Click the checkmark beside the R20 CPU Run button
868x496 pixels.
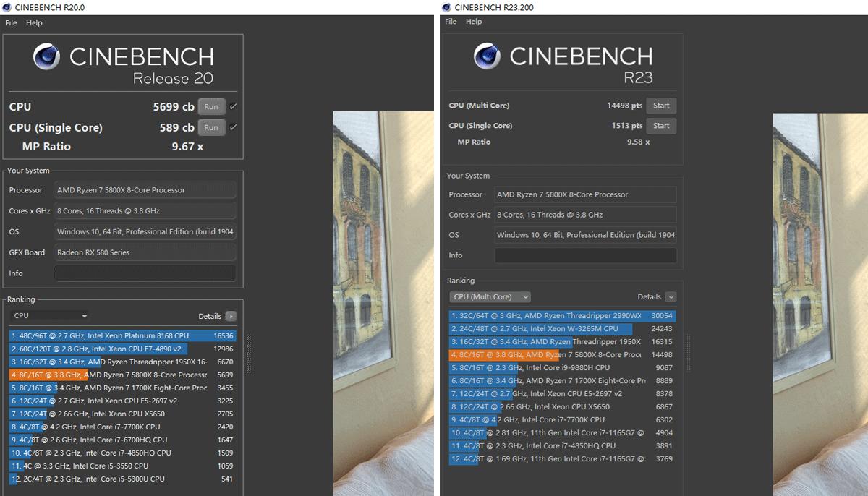click(233, 106)
